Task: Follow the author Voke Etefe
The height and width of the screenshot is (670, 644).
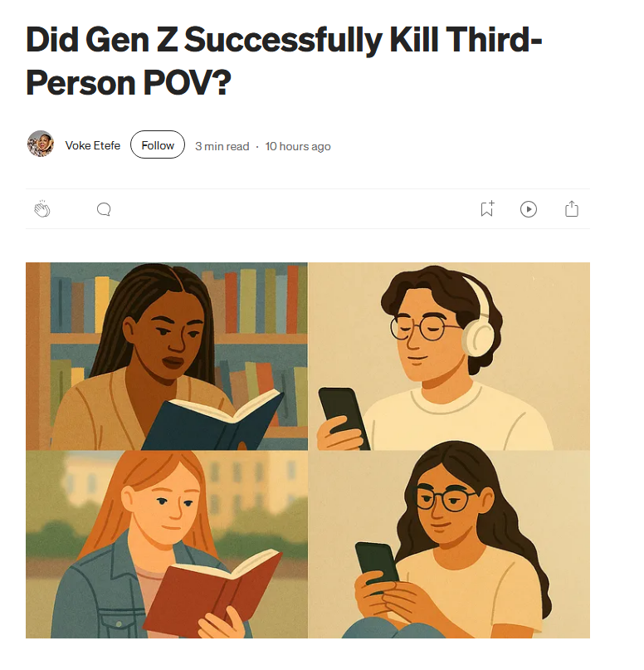Action: coord(158,144)
